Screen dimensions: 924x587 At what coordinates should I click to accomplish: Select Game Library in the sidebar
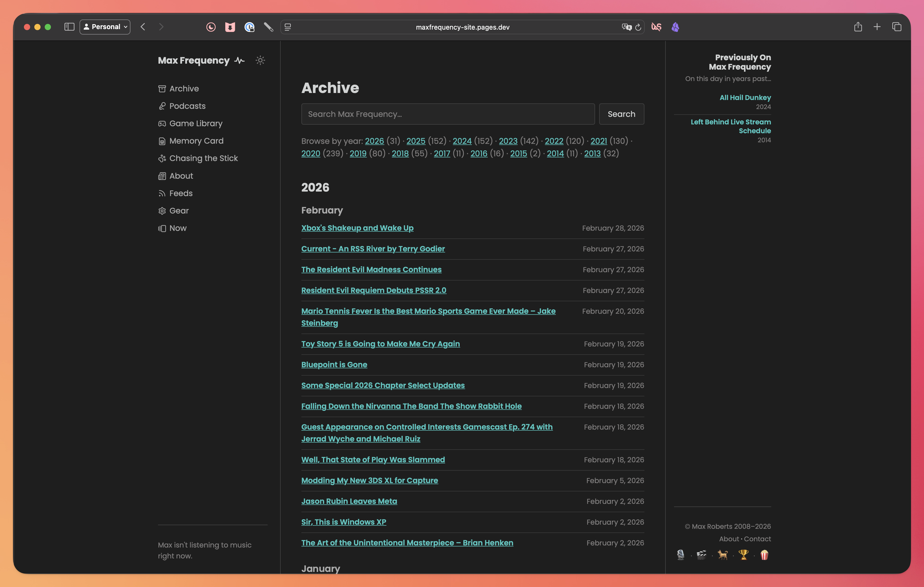(196, 123)
